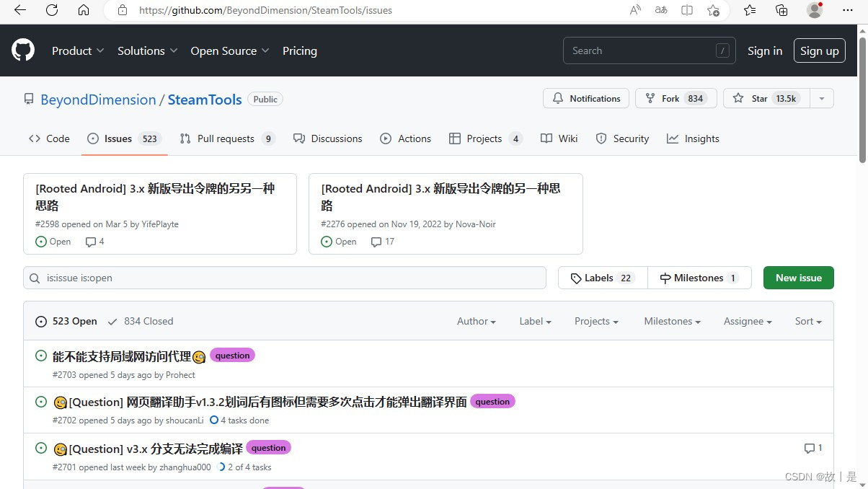Expand the Open Source menu
Image resolution: width=868 pixels, height=489 pixels.
pos(230,50)
